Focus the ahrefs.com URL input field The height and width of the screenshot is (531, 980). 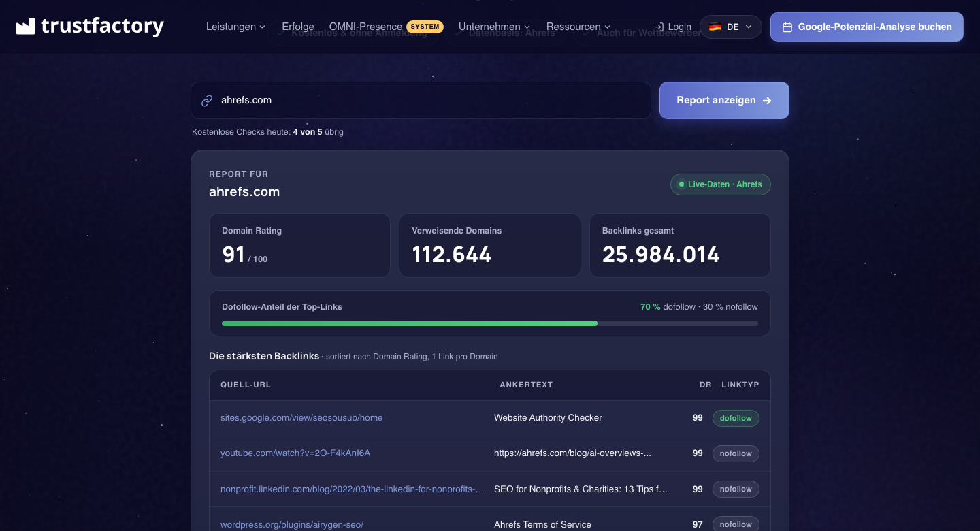421,101
